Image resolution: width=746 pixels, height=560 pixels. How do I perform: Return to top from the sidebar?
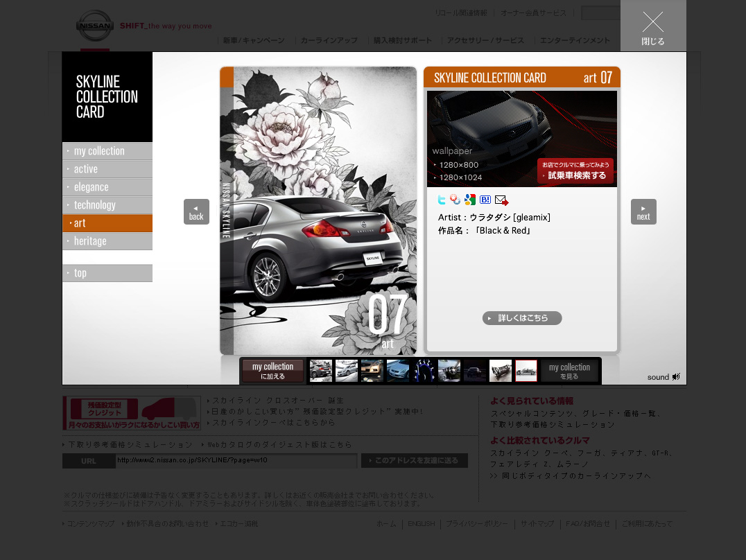point(107,273)
